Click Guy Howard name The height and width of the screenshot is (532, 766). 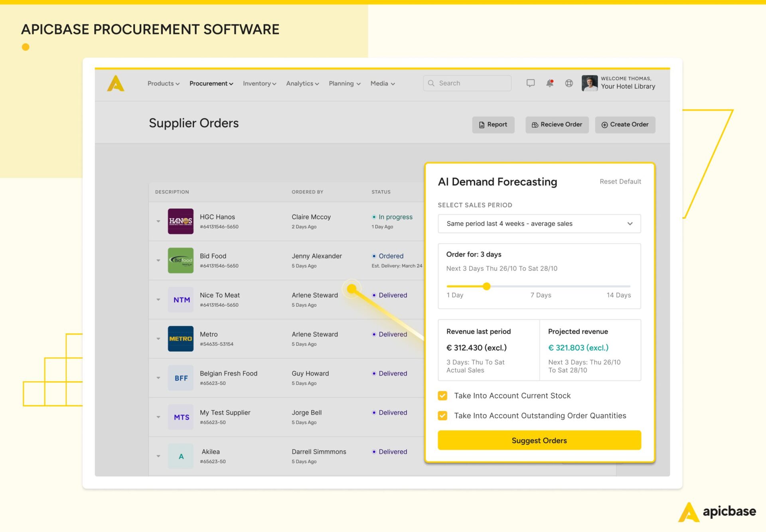(x=310, y=373)
